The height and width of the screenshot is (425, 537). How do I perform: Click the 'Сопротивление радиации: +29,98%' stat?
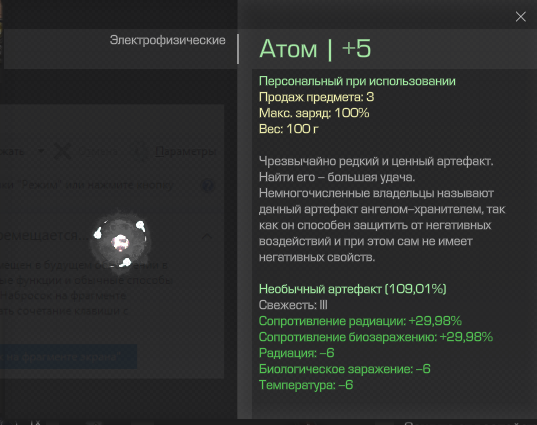click(360, 321)
